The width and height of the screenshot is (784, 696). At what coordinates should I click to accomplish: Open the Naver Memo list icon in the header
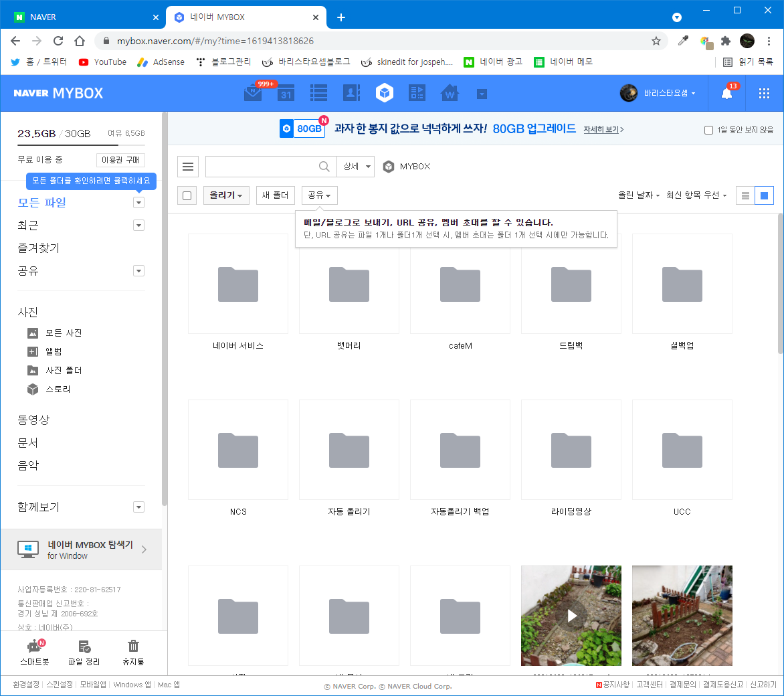(x=318, y=93)
